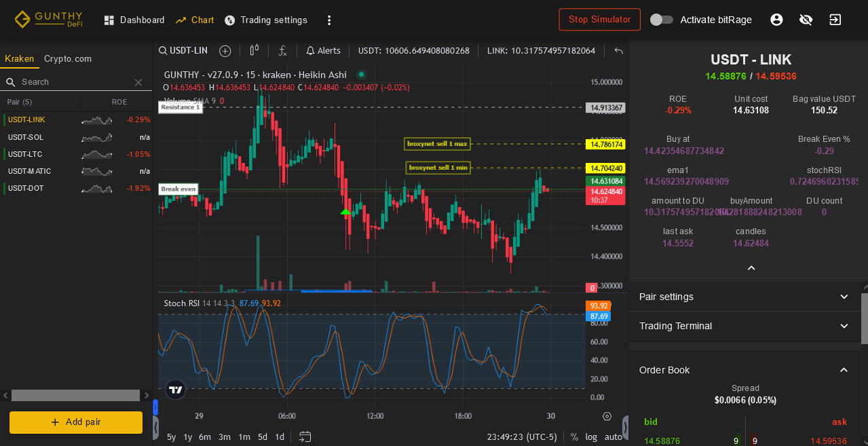Click the USDT-SOL sparkline thumbnail
Screen dimensions: 868x446
[96, 137]
